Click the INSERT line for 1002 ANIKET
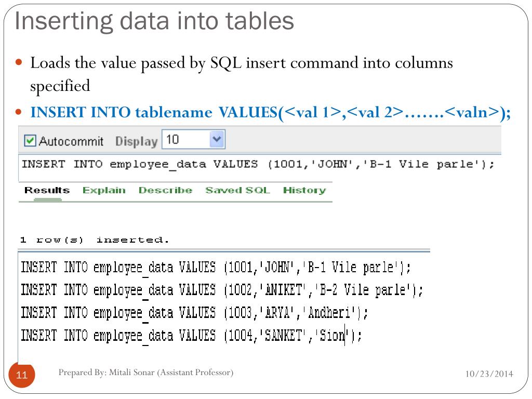Image resolution: width=532 pixels, height=399 pixels. [222, 290]
